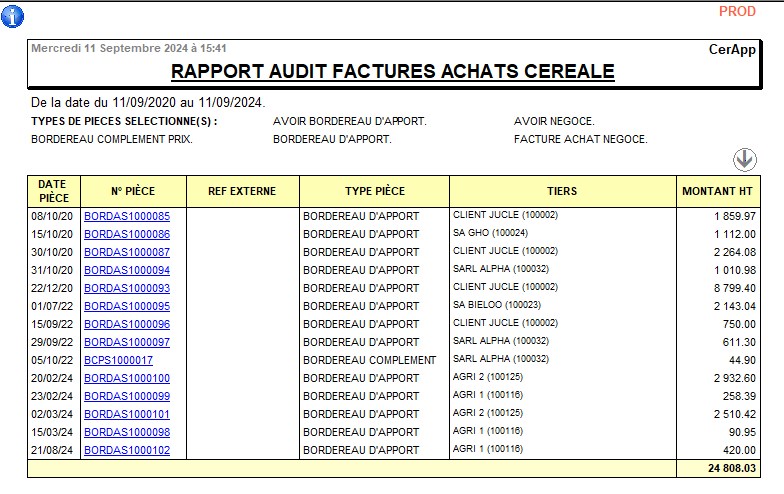784x494 pixels.
Task: Click the total amount 24 808.03
Action: coord(732,468)
